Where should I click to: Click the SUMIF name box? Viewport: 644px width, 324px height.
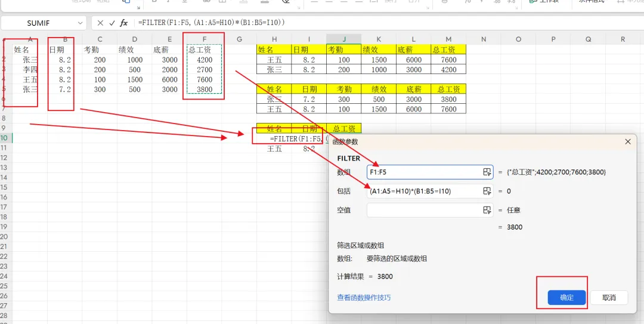pyautogui.click(x=38, y=23)
